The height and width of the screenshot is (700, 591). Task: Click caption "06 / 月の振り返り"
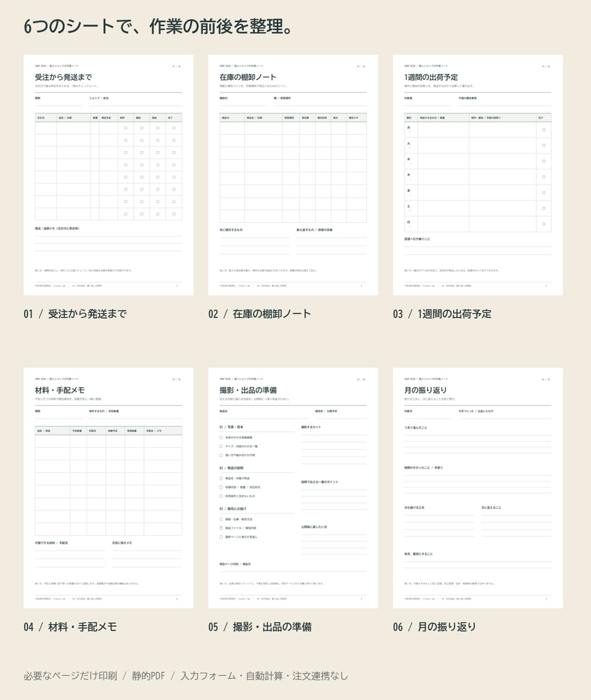435,627
